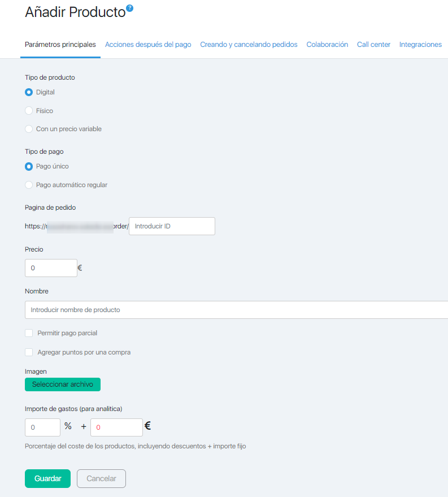Click the Introducir ID field
Image resolution: width=448 pixels, height=497 pixels.
click(172, 226)
